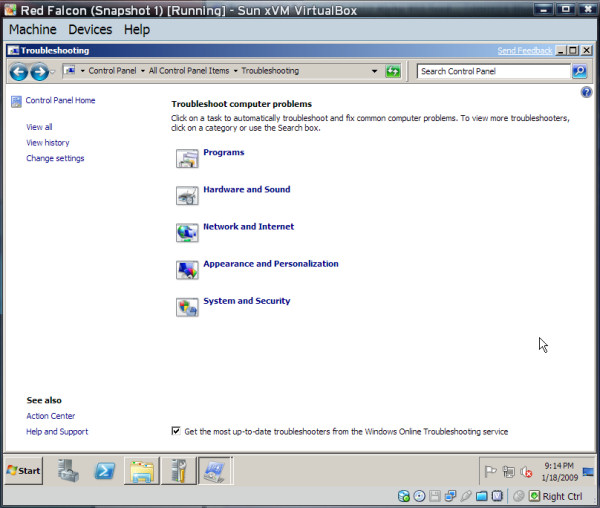Open the View all link

(x=39, y=127)
